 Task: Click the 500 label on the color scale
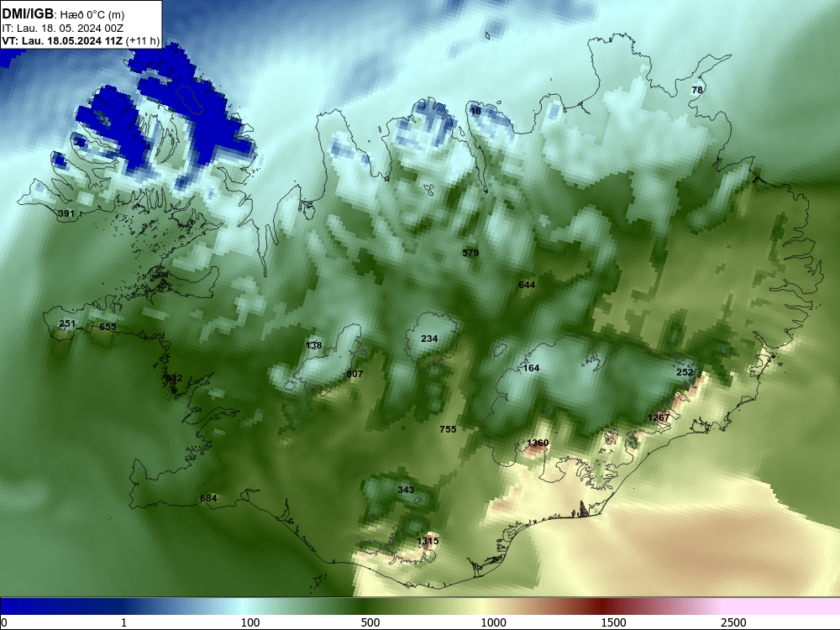pyautogui.click(x=370, y=622)
